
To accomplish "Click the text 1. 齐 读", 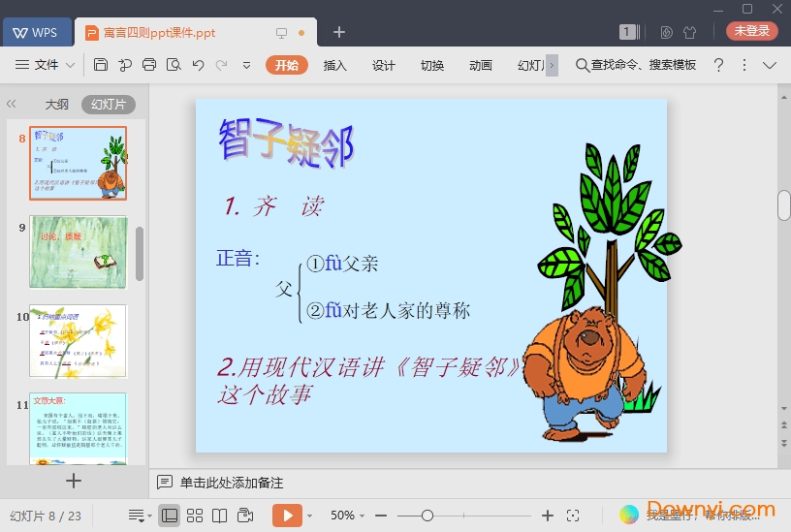I will (274, 205).
